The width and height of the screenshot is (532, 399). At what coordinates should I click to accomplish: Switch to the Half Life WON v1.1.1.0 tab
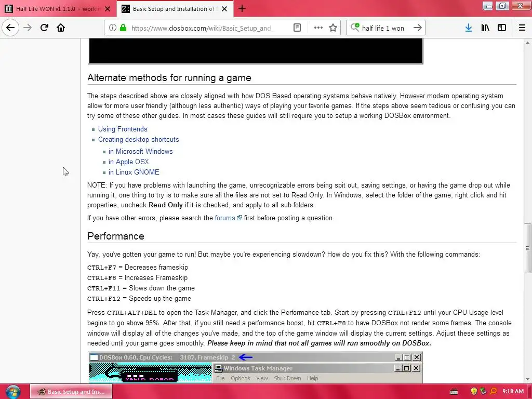pyautogui.click(x=58, y=8)
